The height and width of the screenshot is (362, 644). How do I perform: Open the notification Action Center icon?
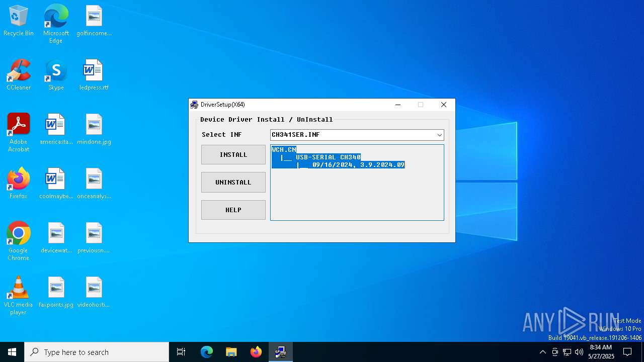627,352
